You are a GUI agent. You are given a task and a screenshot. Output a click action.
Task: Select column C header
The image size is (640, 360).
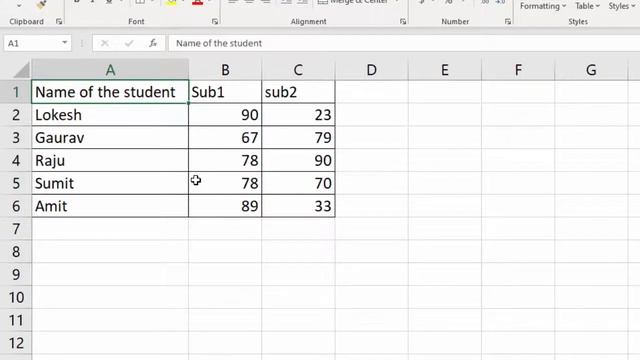298,70
